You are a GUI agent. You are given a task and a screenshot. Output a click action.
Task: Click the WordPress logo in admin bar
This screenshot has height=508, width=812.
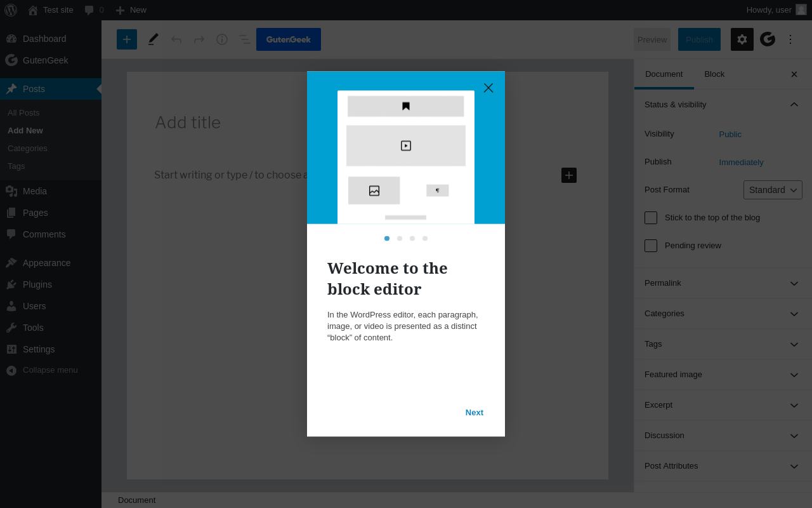click(x=11, y=10)
